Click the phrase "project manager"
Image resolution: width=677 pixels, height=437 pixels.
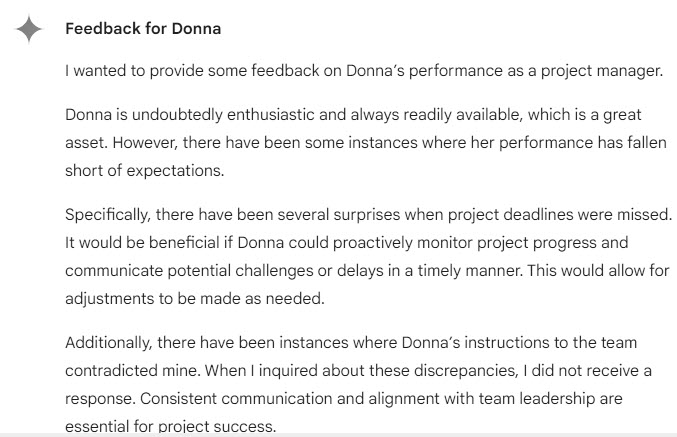[604, 71]
